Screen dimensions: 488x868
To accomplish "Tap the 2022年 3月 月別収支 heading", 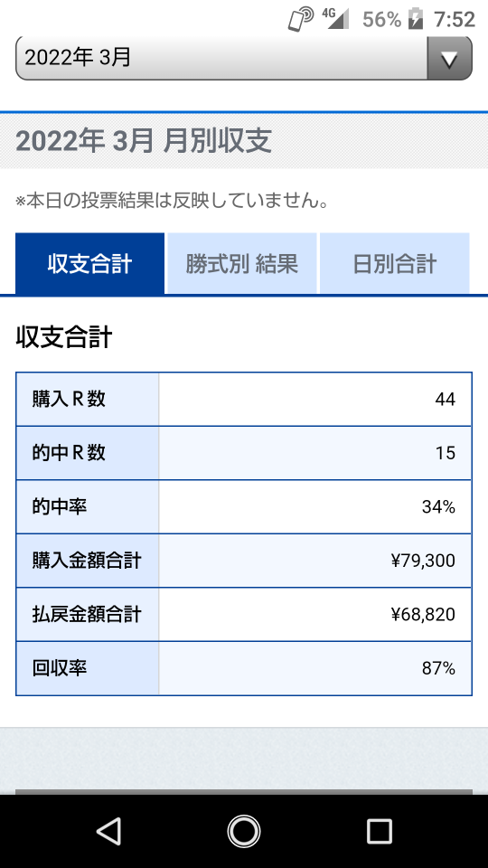I will 144,142.
